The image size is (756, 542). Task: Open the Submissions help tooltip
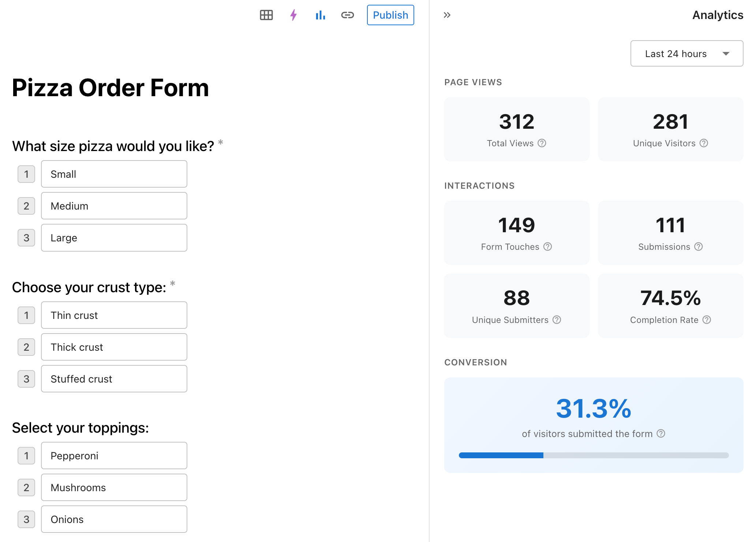(699, 247)
